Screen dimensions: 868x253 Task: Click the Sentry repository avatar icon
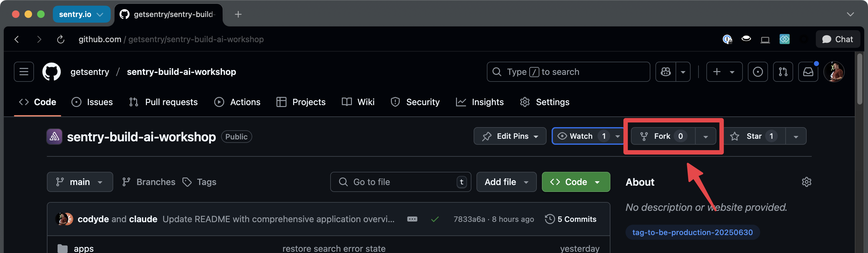54,137
